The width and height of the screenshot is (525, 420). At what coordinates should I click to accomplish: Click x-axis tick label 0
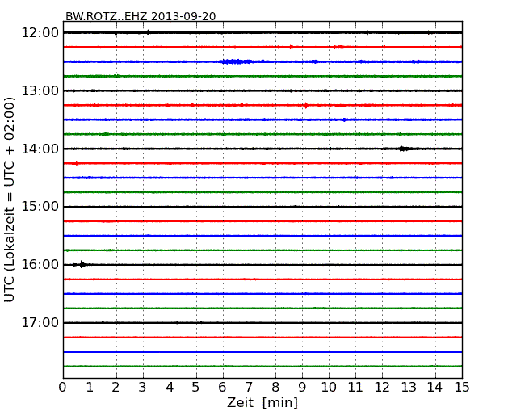coord(63,388)
